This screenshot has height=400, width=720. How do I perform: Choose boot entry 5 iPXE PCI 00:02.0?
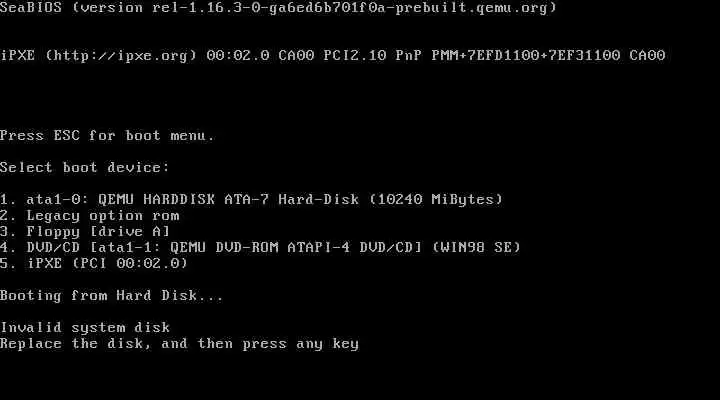click(x=94, y=264)
